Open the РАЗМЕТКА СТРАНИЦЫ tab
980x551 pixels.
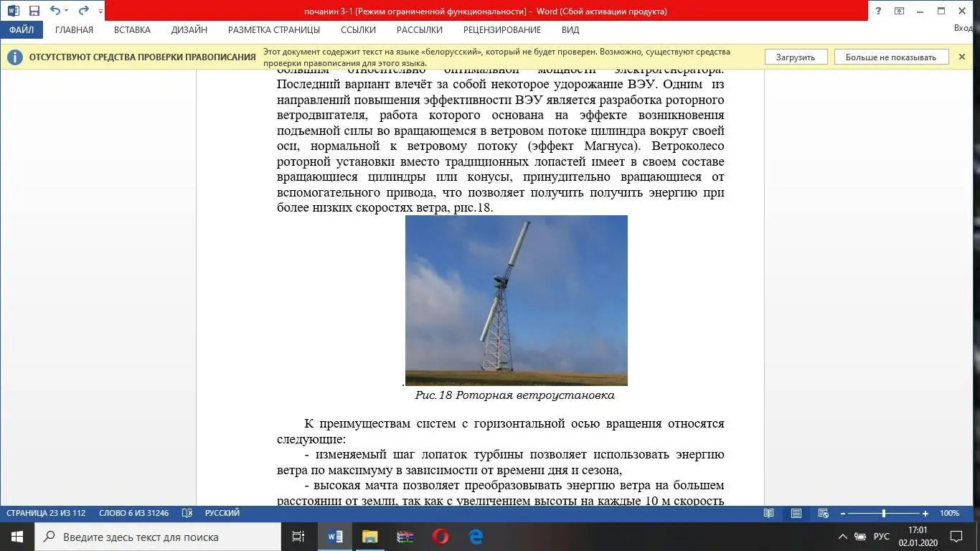click(273, 30)
